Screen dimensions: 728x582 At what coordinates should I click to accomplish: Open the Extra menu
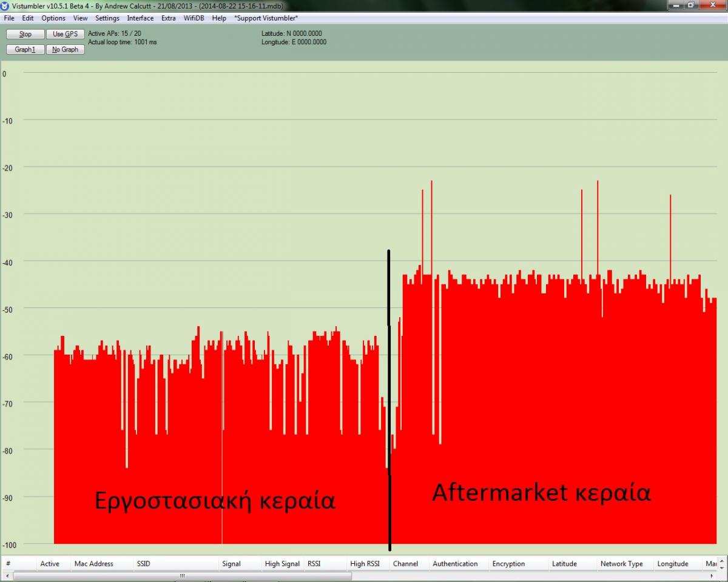169,18
